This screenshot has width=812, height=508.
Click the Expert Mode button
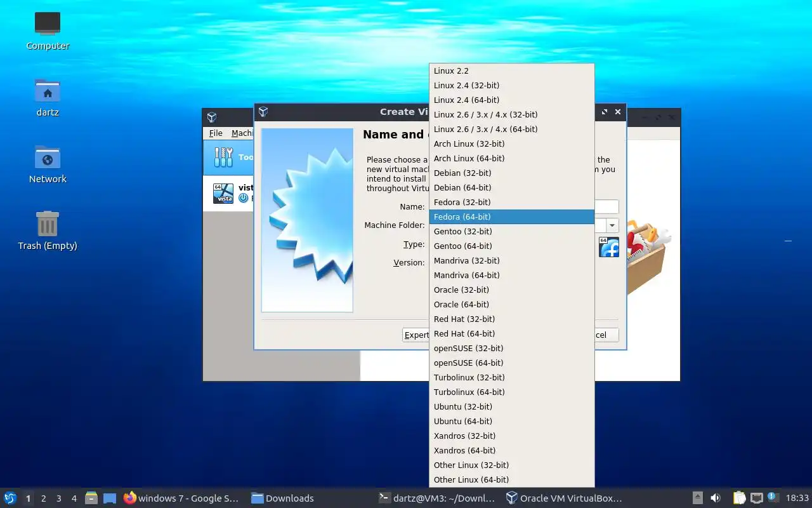coord(416,335)
